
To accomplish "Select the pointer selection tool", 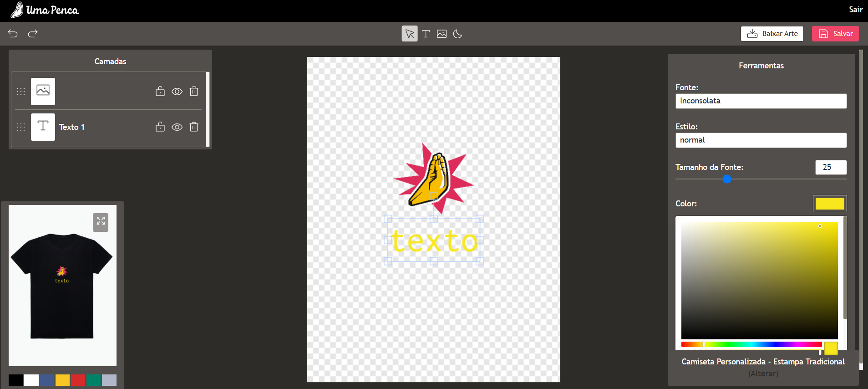I will tap(410, 34).
